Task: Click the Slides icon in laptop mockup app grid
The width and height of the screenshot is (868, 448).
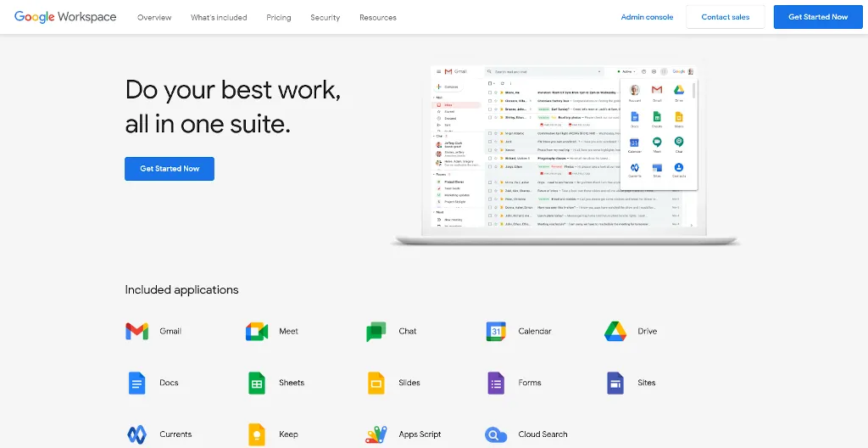Action: coord(679,116)
